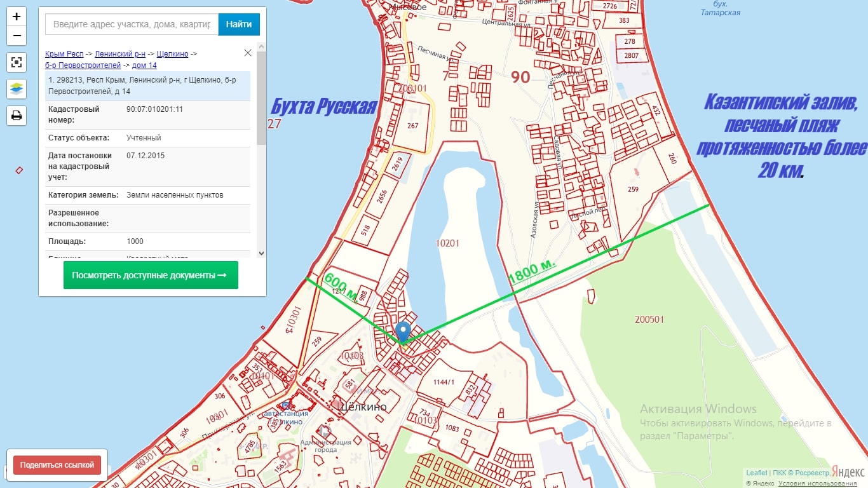Screen dimensions: 868x488
Task: Click the small red diamond marker in the sea
Action: 19,170
